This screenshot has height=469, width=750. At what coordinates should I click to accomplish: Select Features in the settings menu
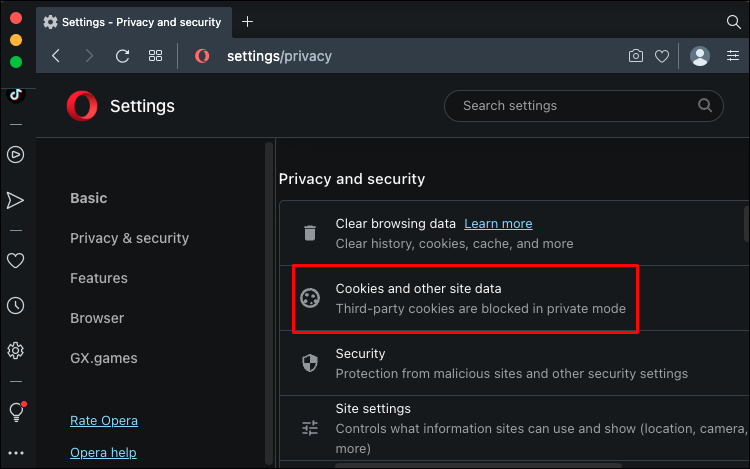click(x=99, y=278)
